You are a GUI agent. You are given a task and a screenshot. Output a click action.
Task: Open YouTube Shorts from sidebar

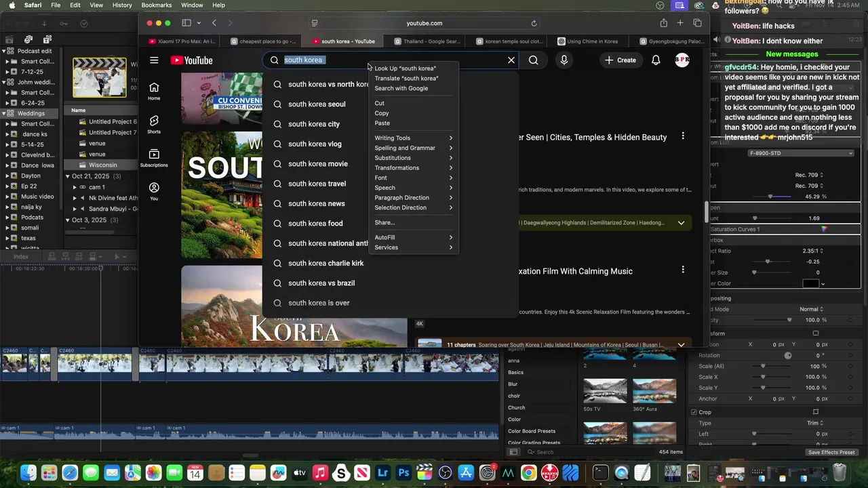coord(154,125)
